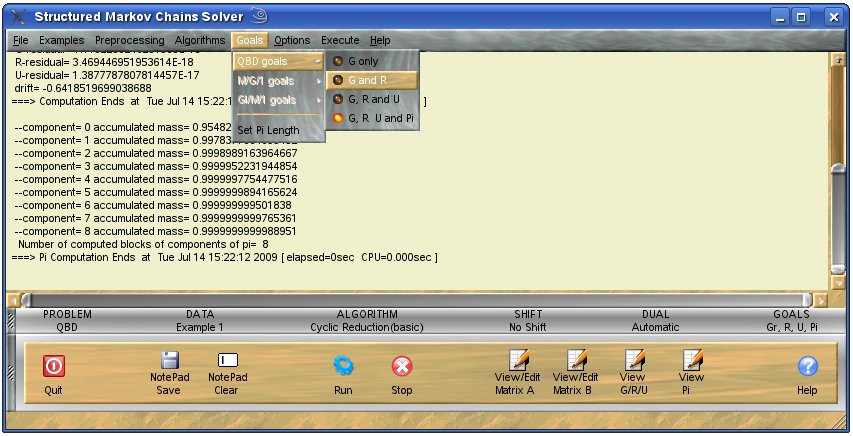Open View/Edit Matrix B editor
The width and height of the screenshot is (853, 436).
[x=575, y=361]
